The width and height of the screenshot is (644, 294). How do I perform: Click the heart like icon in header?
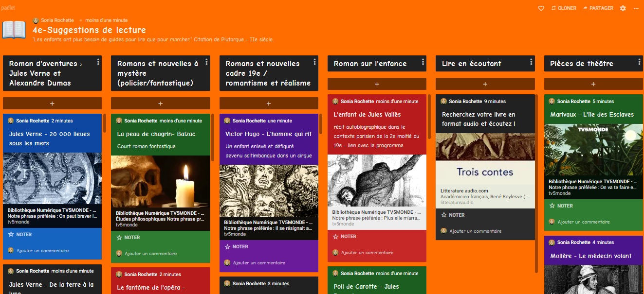(541, 8)
